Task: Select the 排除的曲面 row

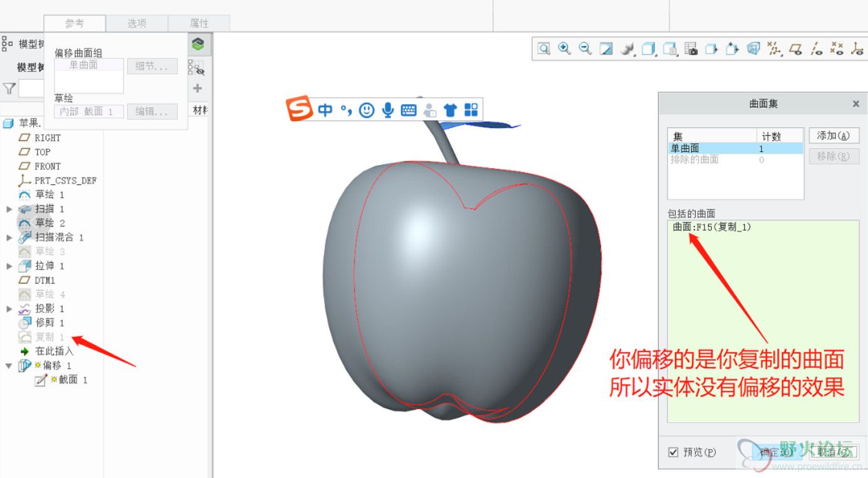Action: [x=736, y=160]
